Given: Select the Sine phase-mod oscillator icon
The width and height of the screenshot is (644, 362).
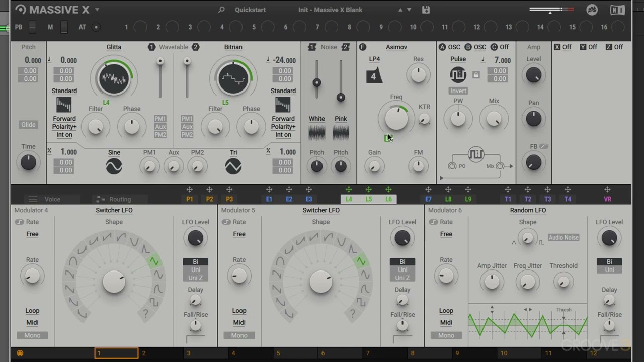Looking at the screenshot, I should click(114, 166).
